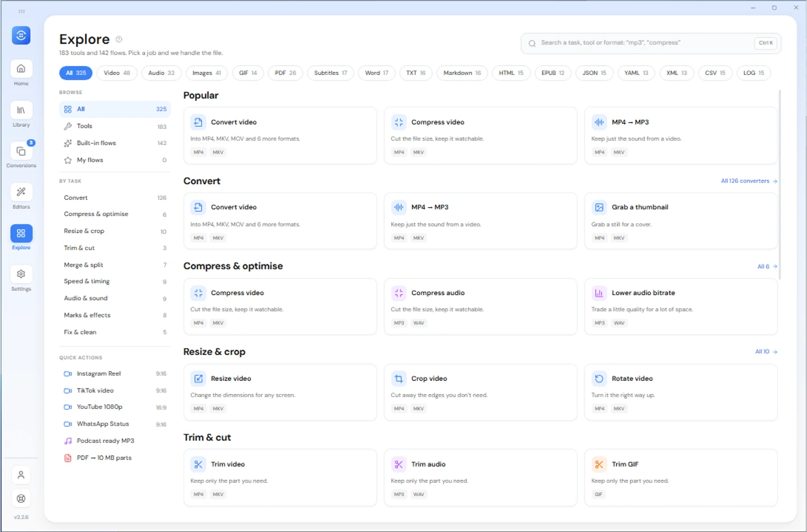807x532 pixels.
Task: Click the Podcast ready MP3 music icon
Action: click(x=68, y=441)
